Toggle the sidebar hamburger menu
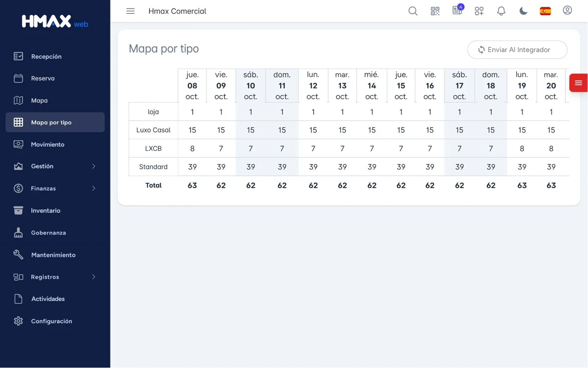This screenshot has width=588, height=368. 131,11
